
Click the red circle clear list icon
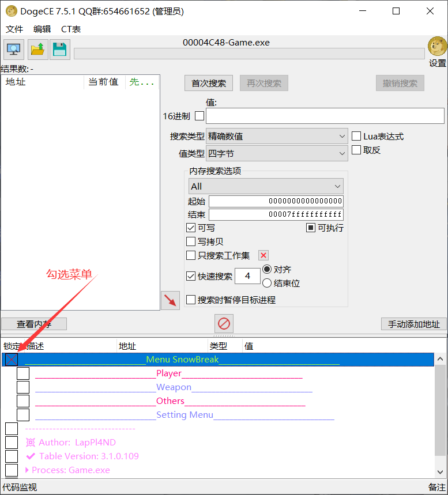point(224,323)
